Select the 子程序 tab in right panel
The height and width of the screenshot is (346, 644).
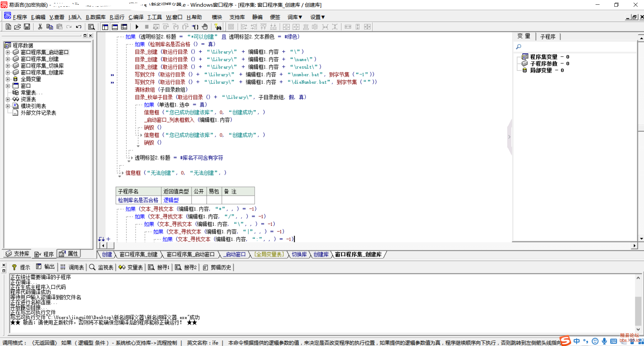point(548,37)
